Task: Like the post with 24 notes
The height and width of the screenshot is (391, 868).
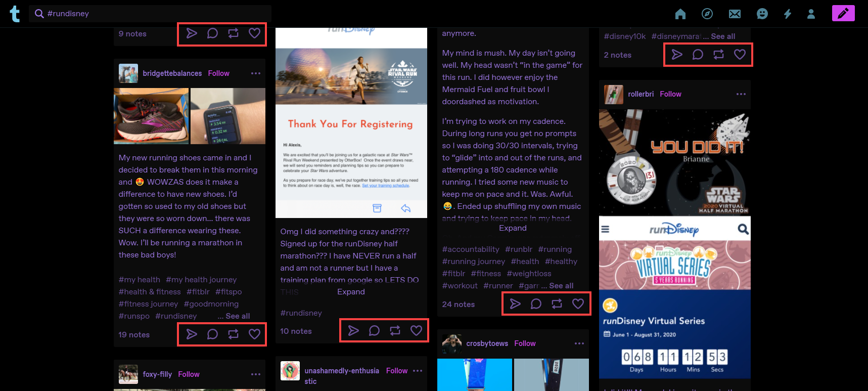Action: [578, 304]
